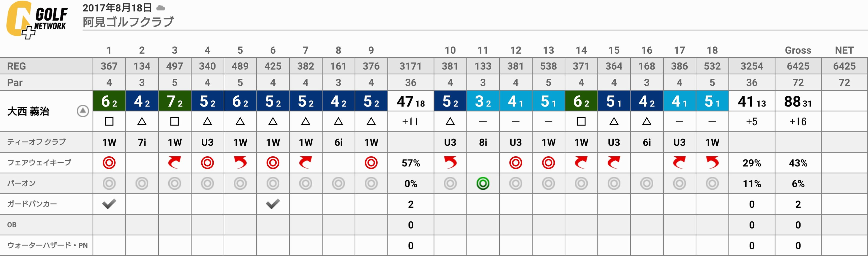
Task: Collapse player 大西 義治 row with arrow
Action: pos(83,111)
